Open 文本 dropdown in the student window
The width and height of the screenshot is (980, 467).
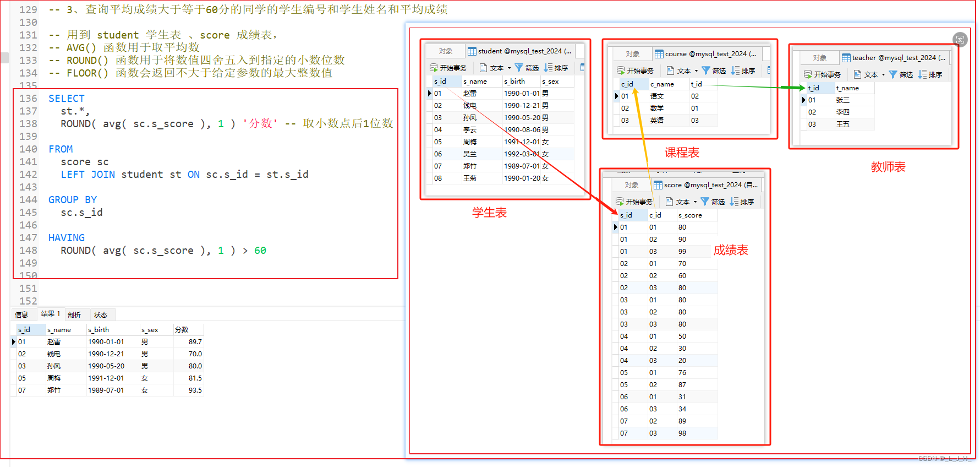click(x=495, y=68)
